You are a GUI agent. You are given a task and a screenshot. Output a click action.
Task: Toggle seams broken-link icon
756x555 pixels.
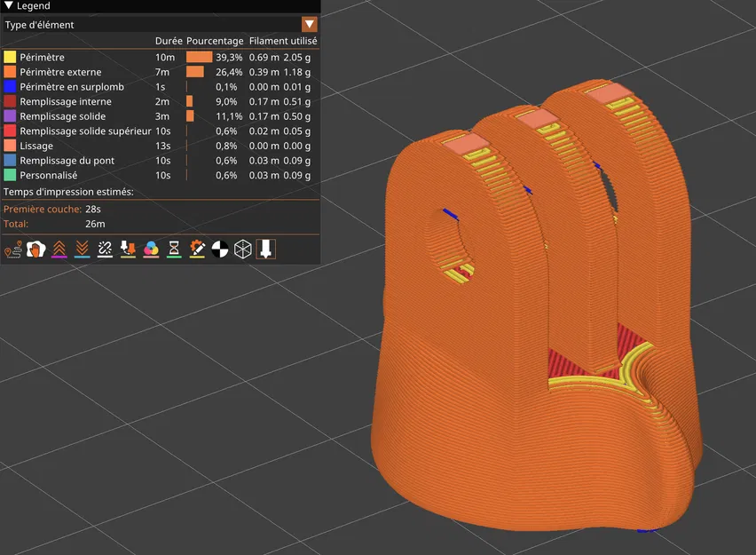coord(105,249)
